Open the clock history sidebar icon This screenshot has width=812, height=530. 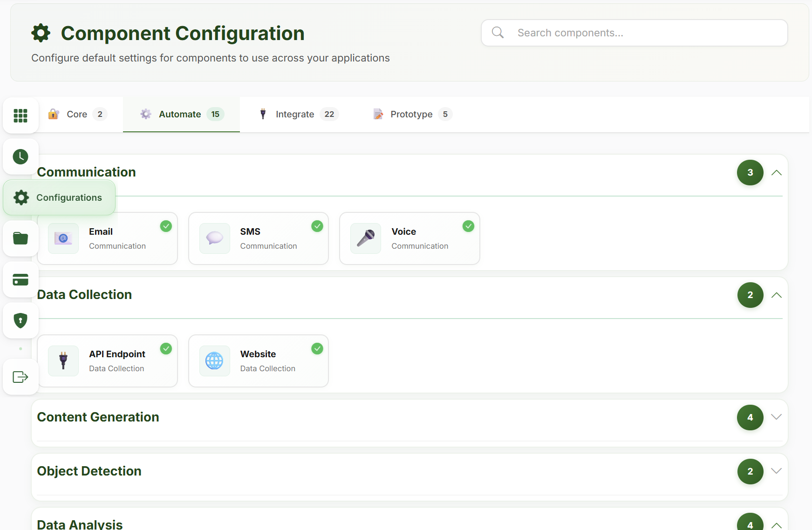click(x=20, y=156)
